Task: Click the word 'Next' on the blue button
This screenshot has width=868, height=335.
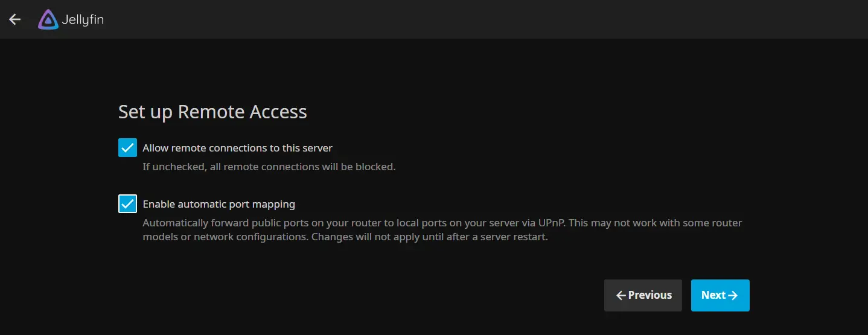Action: [713, 295]
